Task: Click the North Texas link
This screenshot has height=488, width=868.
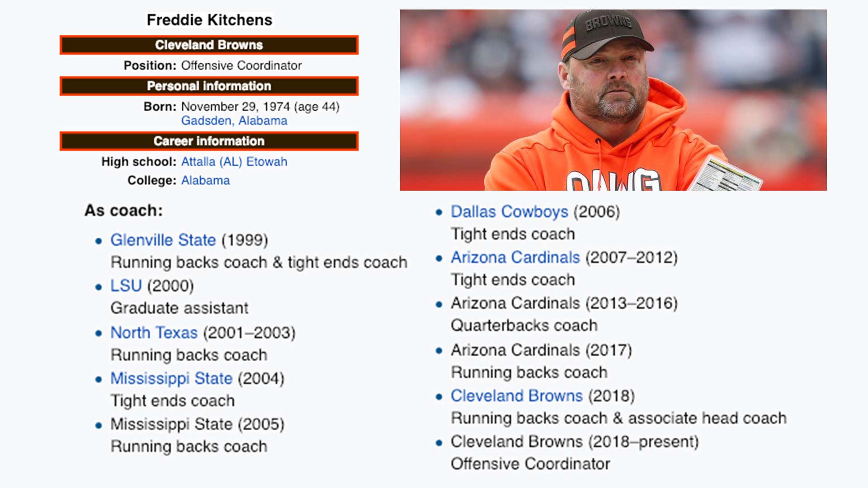Action: coord(154,333)
